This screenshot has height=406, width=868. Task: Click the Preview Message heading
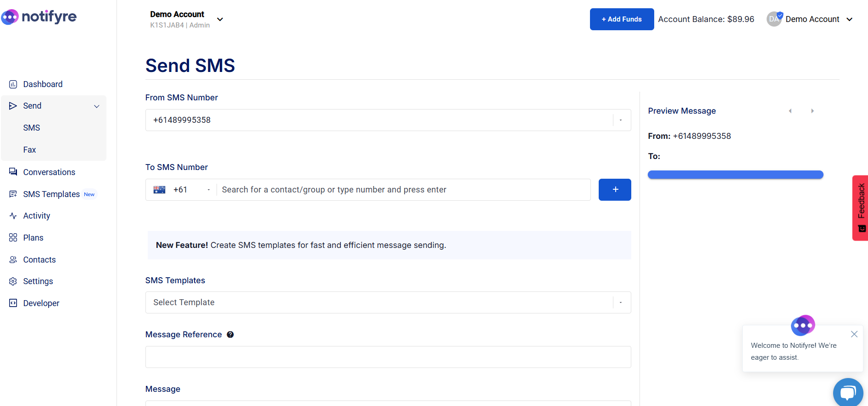coord(682,111)
